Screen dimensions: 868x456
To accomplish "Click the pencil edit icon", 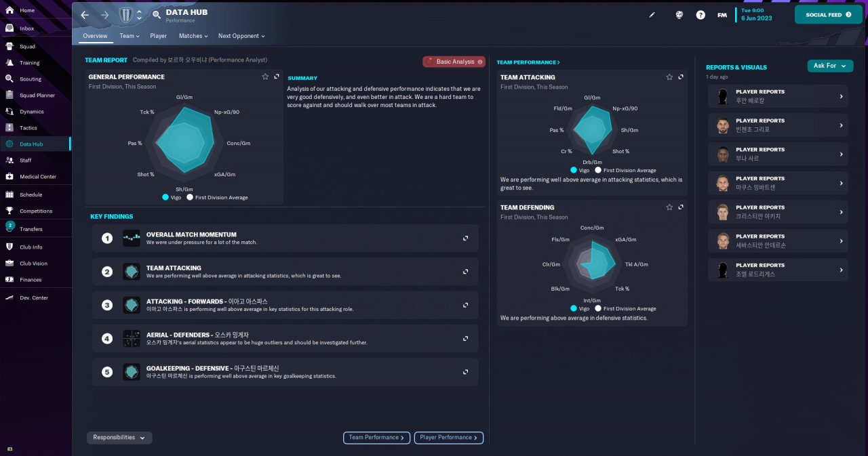I will [x=652, y=14].
